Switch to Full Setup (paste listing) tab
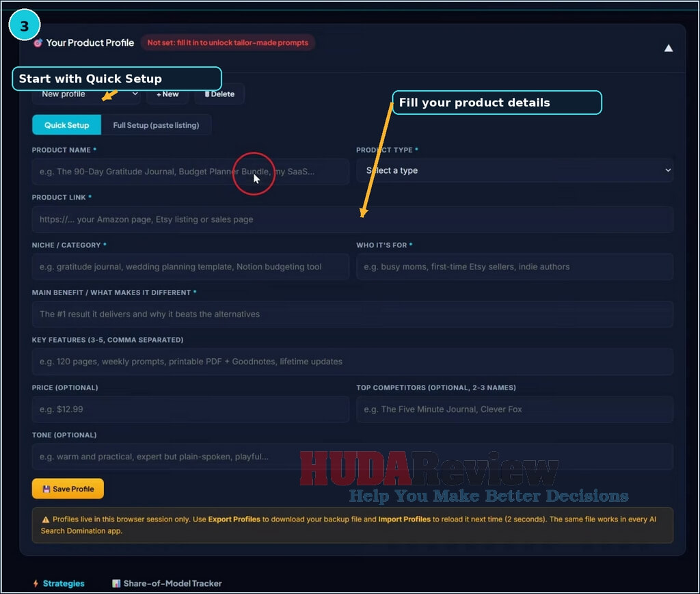The image size is (700, 594). [x=157, y=125]
